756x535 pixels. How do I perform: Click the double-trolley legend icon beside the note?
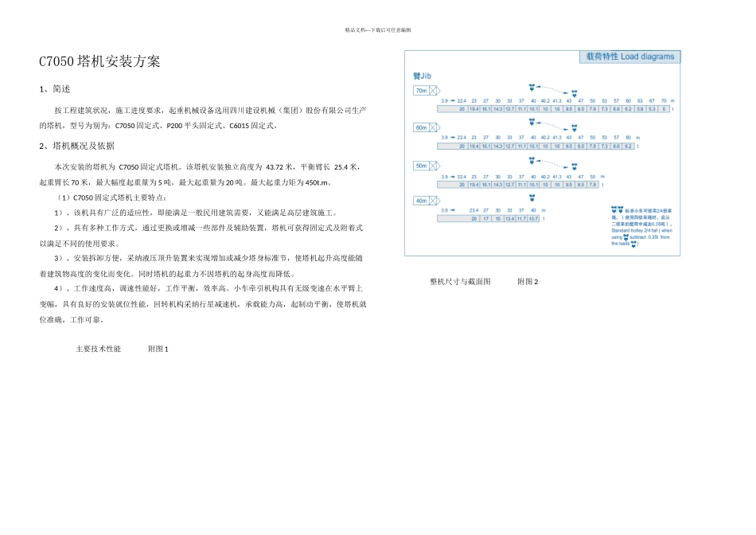pyautogui.click(x=618, y=210)
